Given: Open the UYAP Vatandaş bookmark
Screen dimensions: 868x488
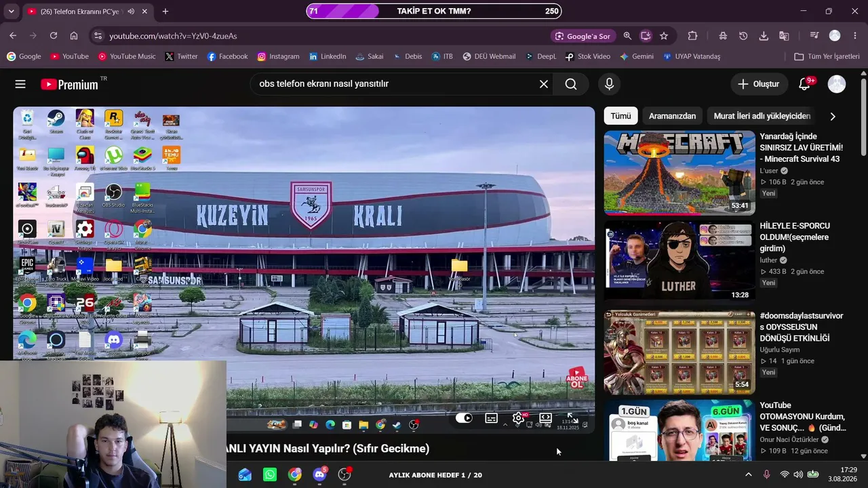Looking at the screenshot, I should click(692, 56).
